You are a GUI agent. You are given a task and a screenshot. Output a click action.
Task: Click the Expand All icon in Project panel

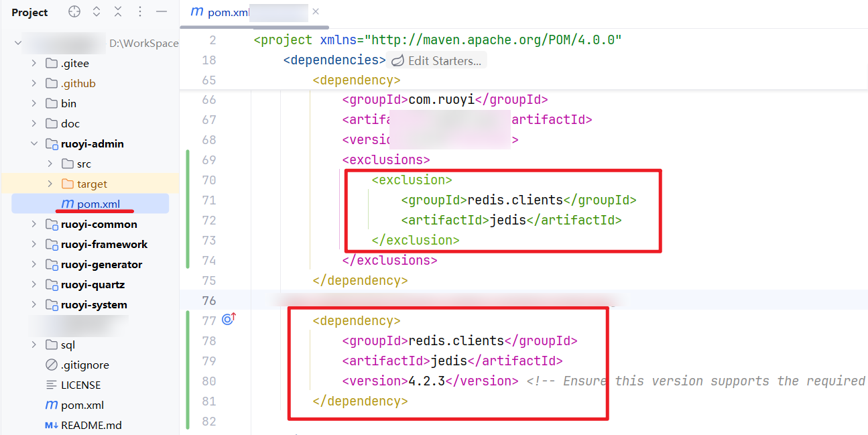coord(97,12)
